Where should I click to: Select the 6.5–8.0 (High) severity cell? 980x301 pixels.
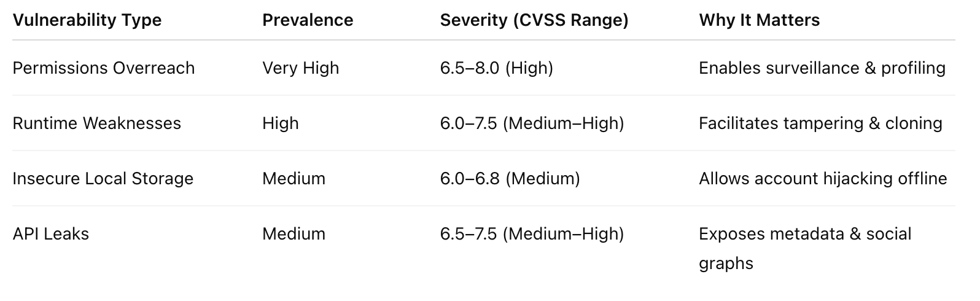(497, 68)
